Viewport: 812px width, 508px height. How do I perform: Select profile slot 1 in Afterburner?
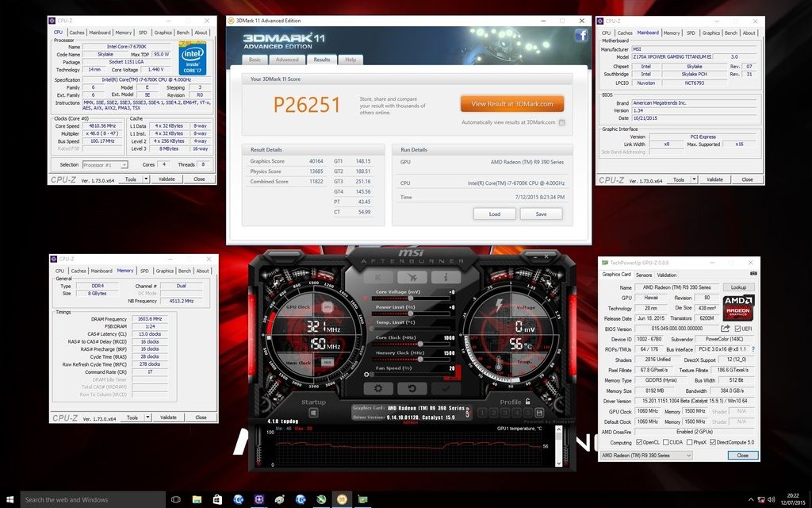(482, 413)
